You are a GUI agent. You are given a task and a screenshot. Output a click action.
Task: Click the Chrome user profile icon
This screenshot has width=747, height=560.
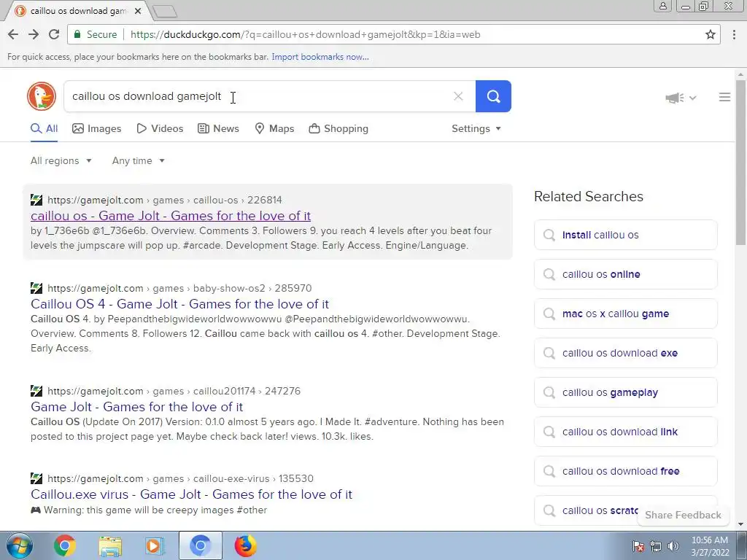[x=662, y=6]
